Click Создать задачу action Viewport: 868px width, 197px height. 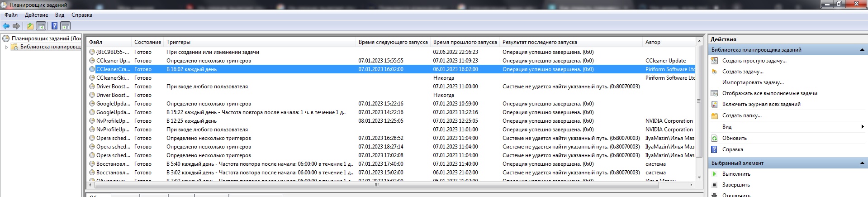pyautogui.click(x=743, y=72)
